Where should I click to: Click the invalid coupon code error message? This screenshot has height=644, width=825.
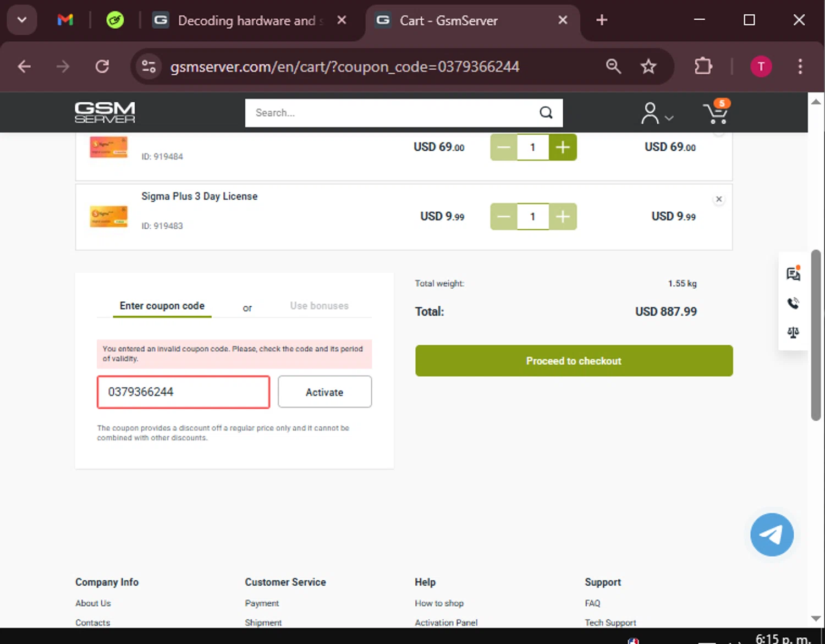(x=234, y=354)
